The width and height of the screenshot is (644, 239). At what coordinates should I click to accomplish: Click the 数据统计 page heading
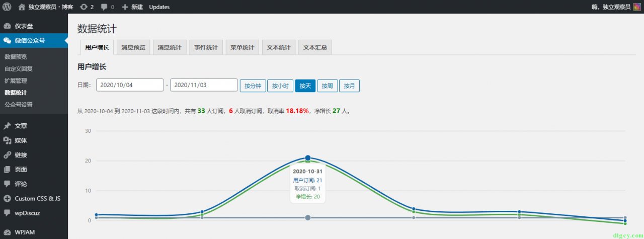click(x=97, y=28)
